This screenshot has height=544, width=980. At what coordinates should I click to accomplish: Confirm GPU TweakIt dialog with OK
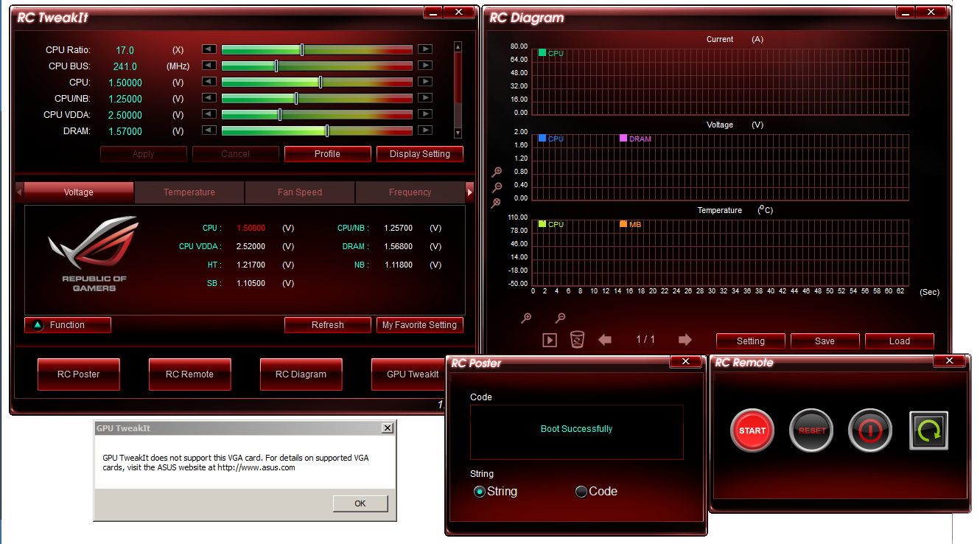coord(360,503)
